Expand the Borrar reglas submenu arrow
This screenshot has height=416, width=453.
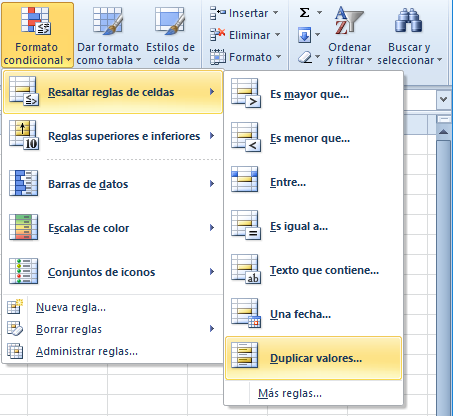212,329
